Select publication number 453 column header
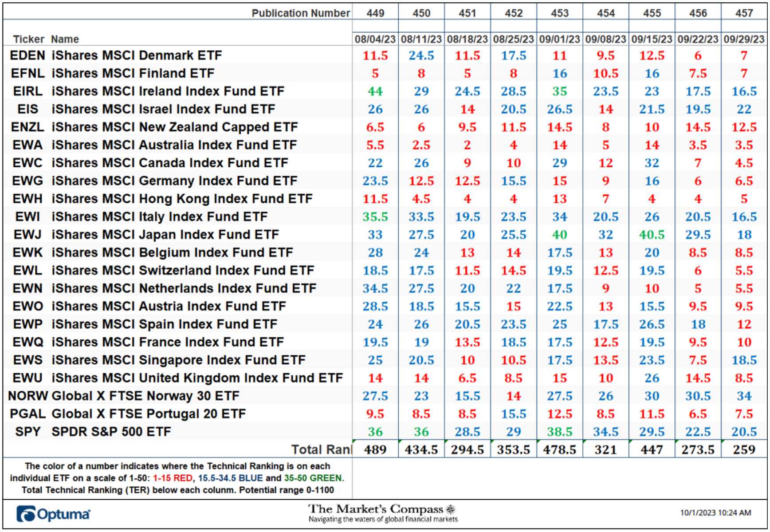Screen dimensions: 770x532 (x=560, y=13)
